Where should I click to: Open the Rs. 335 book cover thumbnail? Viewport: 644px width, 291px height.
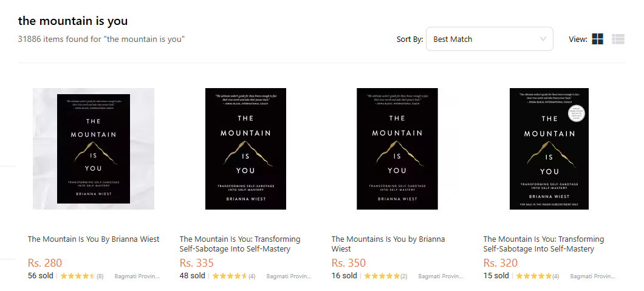pyautogui.click(x=245, y=149)
